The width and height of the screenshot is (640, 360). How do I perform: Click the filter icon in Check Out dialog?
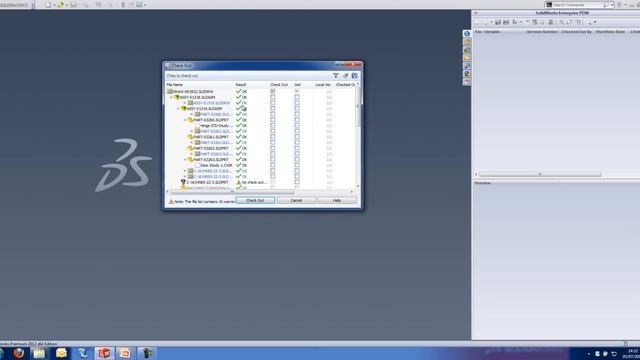pos(336,76)
